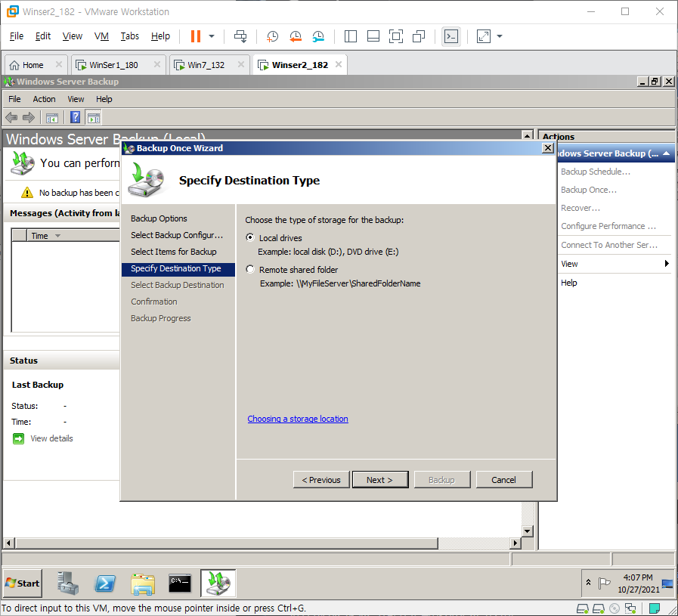Open View menu in Windows Server Backup
Viewport: 678px width, 616px height.
[76, 99]
